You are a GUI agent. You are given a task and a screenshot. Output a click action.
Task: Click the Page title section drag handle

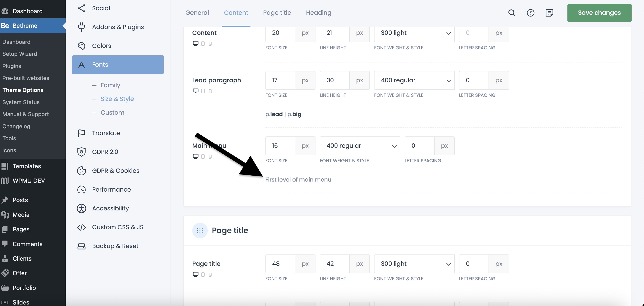200,230
